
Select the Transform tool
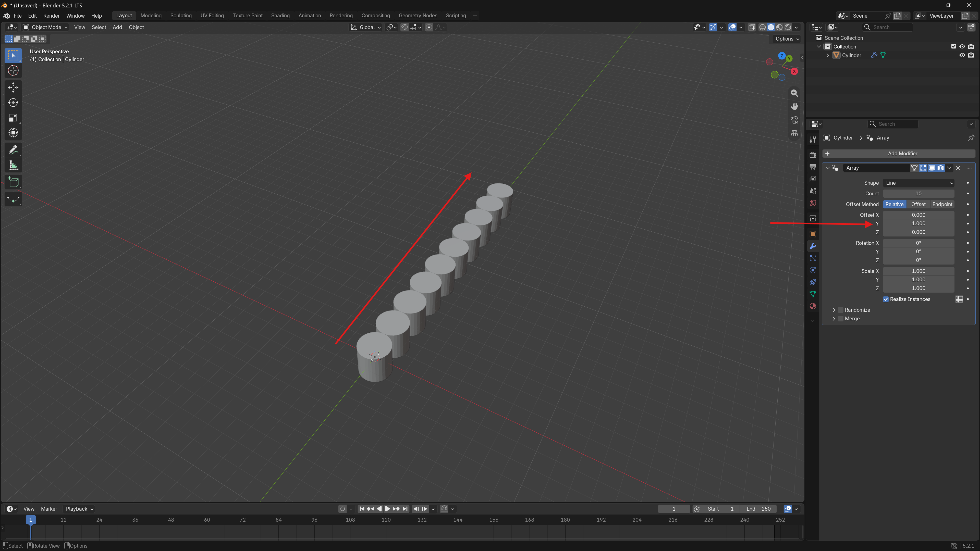pos(13,133)
